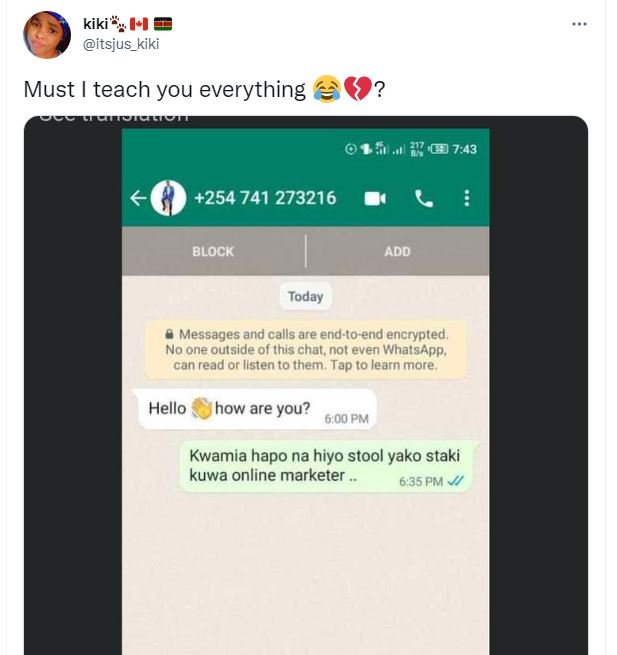The width and height of the screenshot is (617, 655).
Task: Click the +254 741 273216 number header
Action: pos(265,198)
